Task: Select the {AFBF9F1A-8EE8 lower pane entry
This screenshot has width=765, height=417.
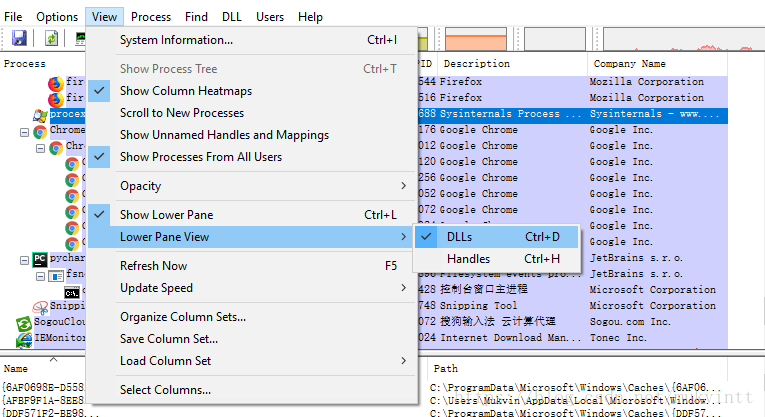Action: click(43, 400)
